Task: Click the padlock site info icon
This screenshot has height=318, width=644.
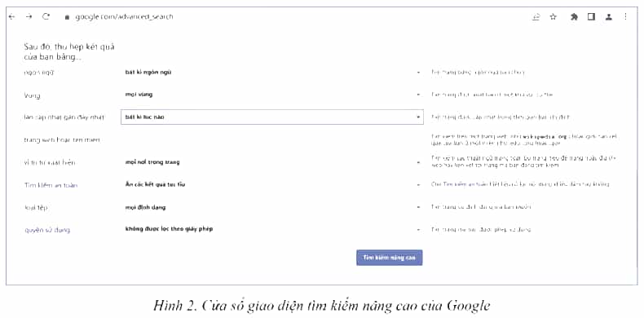Action: coord(68,17)
